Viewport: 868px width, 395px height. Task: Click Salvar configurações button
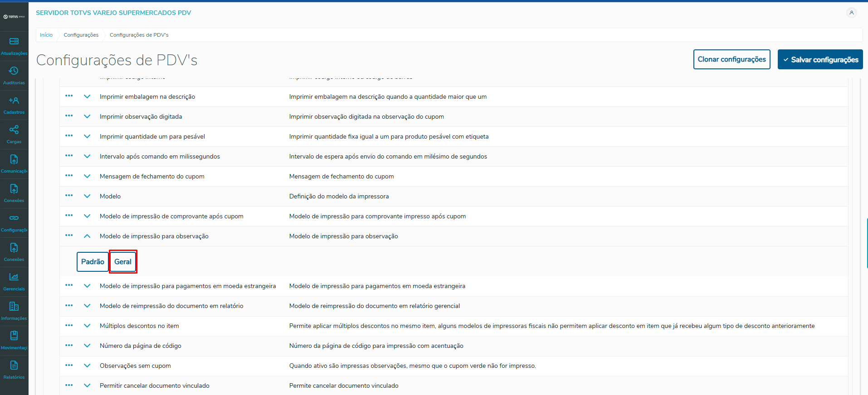tap(820, 59)
